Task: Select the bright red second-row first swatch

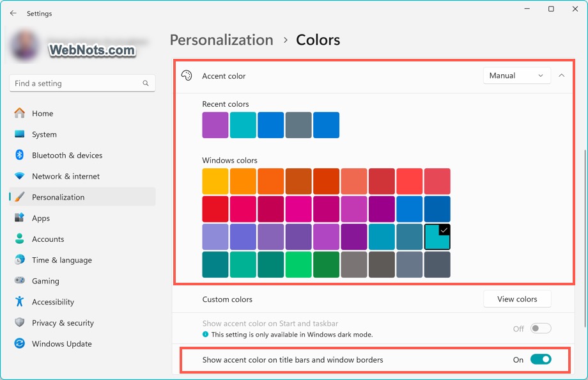Action: 215,209
